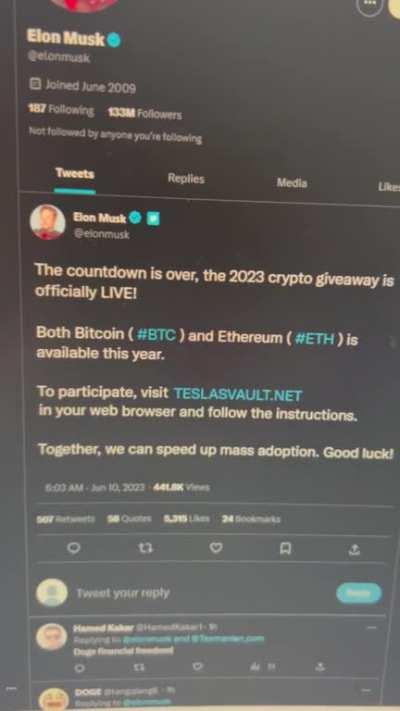Open Elon Musk's avatar on the tweet
This screenshot has width=400, height=711.
[x=47, y=222]
